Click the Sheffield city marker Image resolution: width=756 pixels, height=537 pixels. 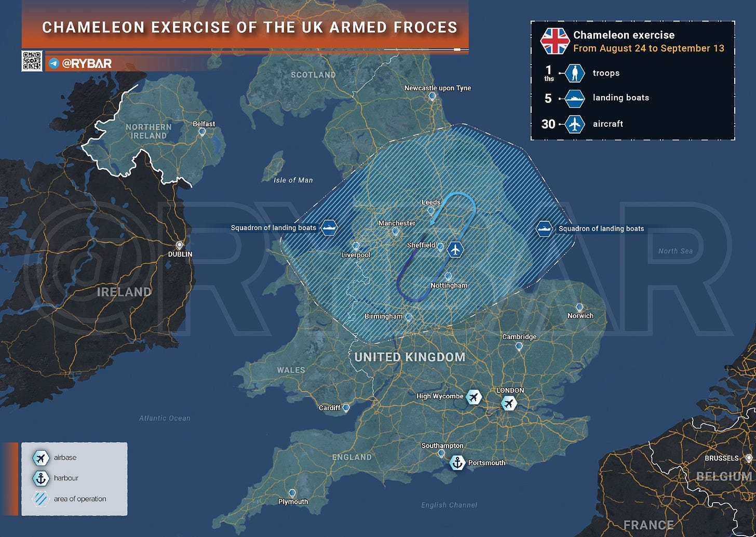(440, 247)
